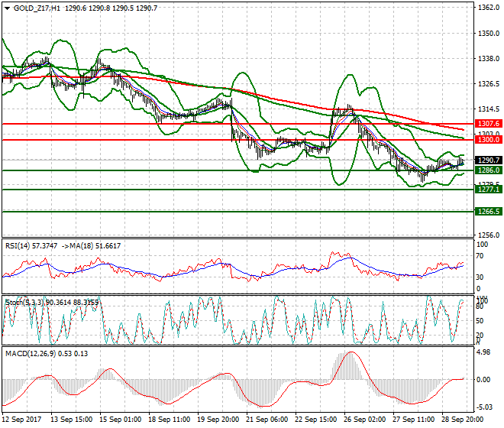The image size is (504, 428).
Task: Click the green 1277.1 support level tag
Action: 487,189
